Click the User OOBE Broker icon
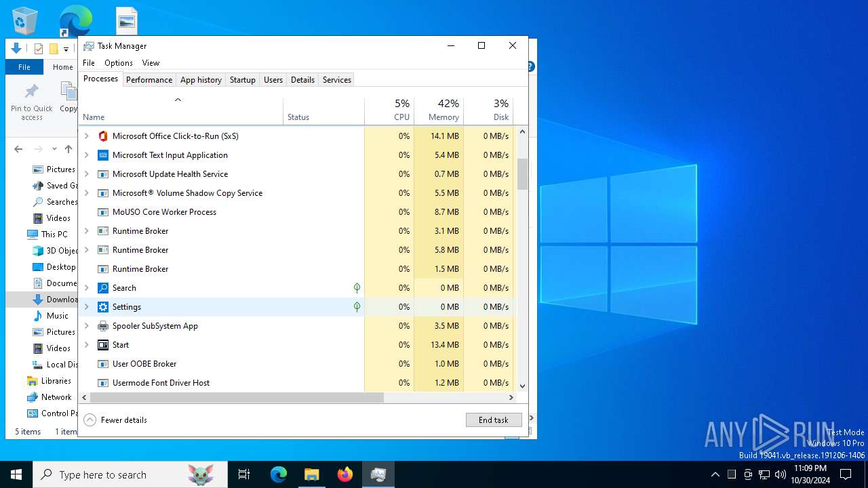Image resolution: width=868 pixels, height=488 pixels. pos(103,364)
